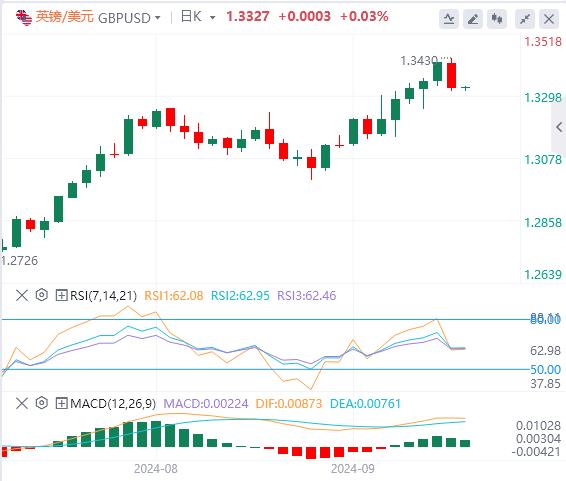The width and height of the screenshot is (566, 481).
Task: Open the indicators line chart tool
Action: pos(449,19)
